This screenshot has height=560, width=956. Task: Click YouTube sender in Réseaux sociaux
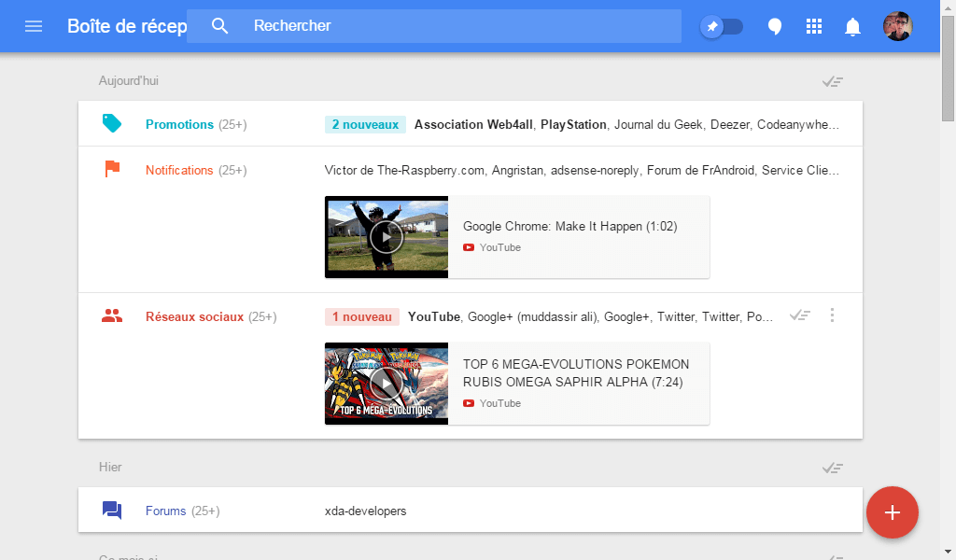tap(433, 316)
